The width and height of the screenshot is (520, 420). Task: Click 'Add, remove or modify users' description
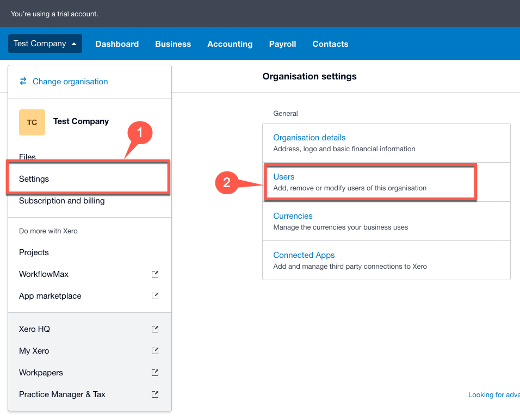[x=350, y=188]
